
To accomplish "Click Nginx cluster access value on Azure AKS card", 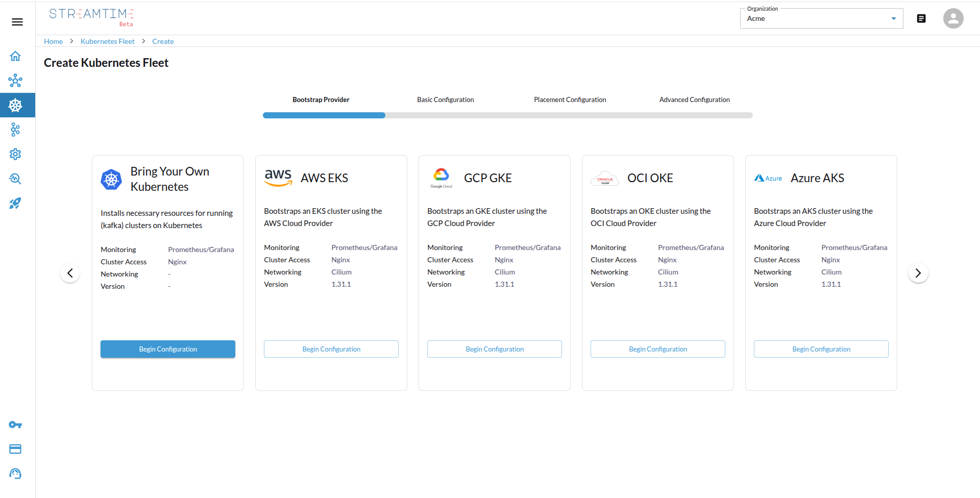I will click(830, 260).
